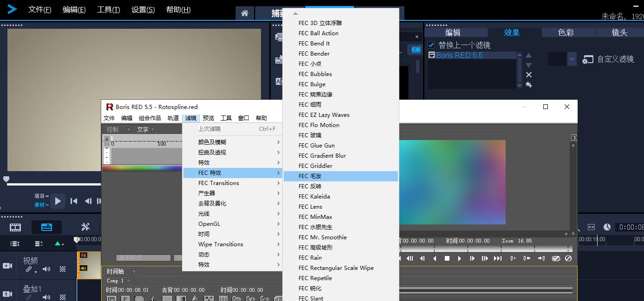The image size is (644, 301).
Task: Delete the selected filter with the X icon
Action: pyautogui.click(x=528, y=75)
